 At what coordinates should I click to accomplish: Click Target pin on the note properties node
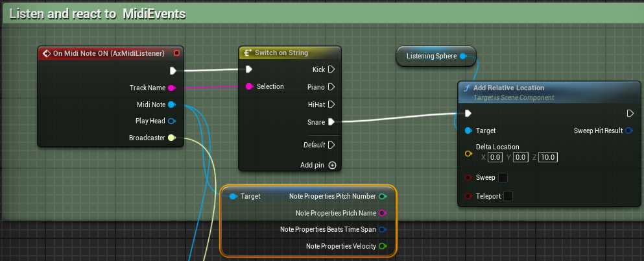tap(233, 197)
